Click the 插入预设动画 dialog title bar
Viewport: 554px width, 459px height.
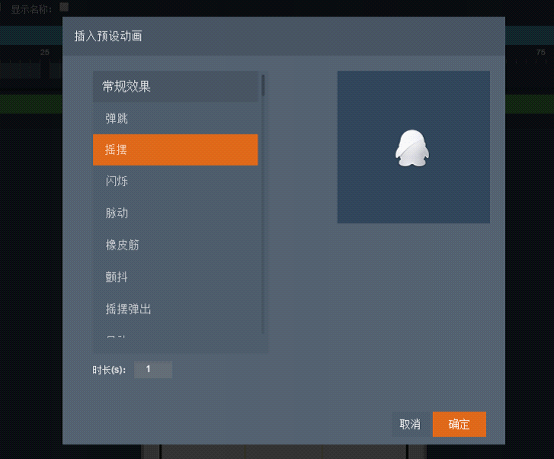(283, 36)
